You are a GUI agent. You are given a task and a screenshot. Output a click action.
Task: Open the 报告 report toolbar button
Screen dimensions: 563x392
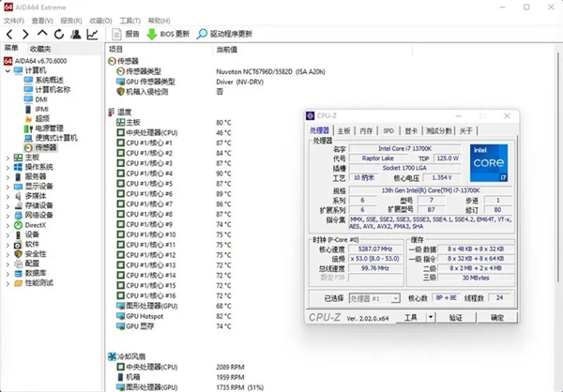coord(126,34)
